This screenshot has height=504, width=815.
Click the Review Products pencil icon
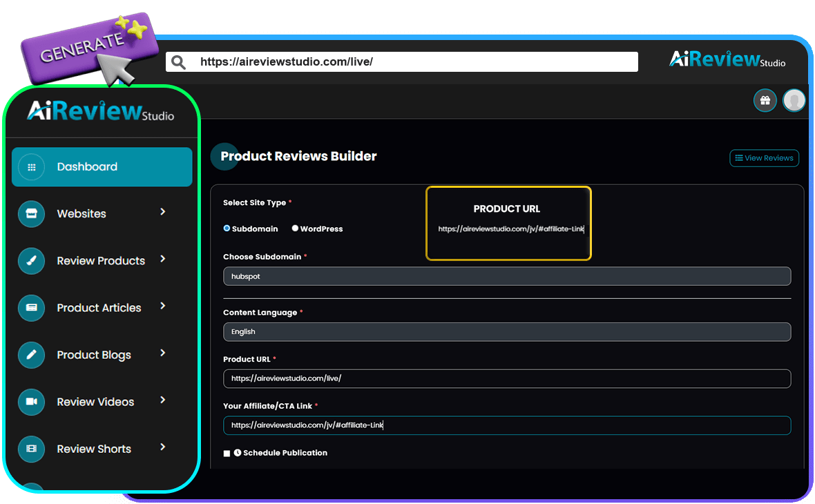pos(30,261)
